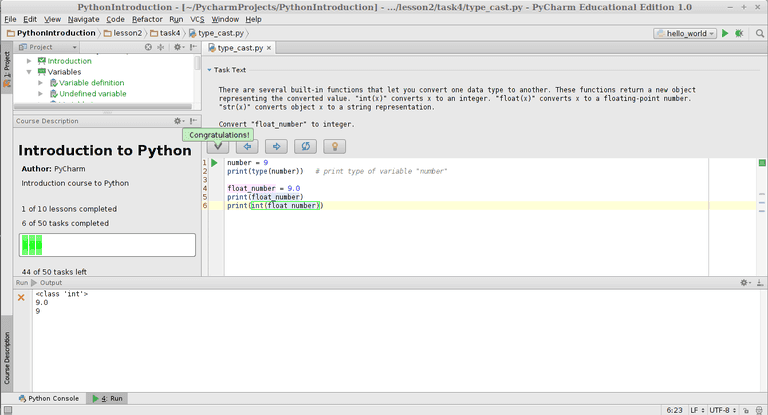768x415 pixels.
Task: Show hint using the light bulb icon
Action: [x=335, y=146]
